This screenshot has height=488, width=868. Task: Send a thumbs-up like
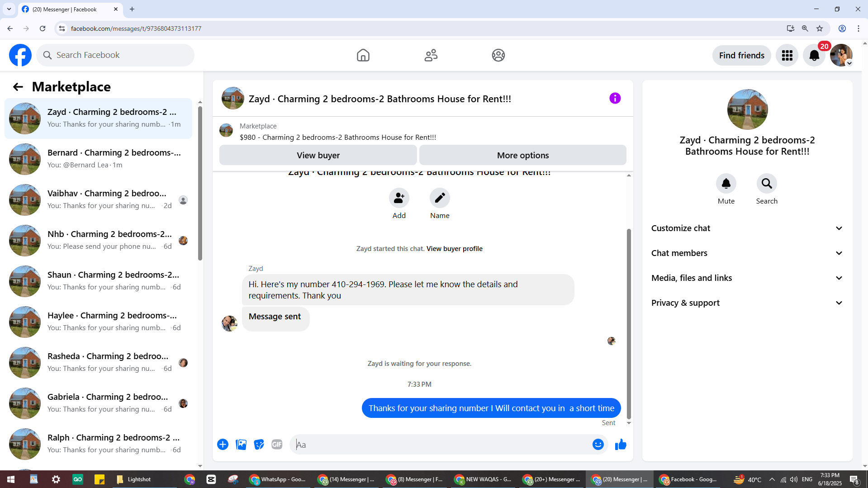click(x=621, y=445)
